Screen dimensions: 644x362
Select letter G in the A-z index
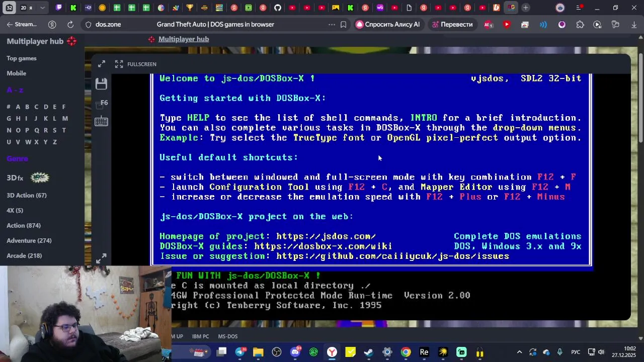click(9, 118)
